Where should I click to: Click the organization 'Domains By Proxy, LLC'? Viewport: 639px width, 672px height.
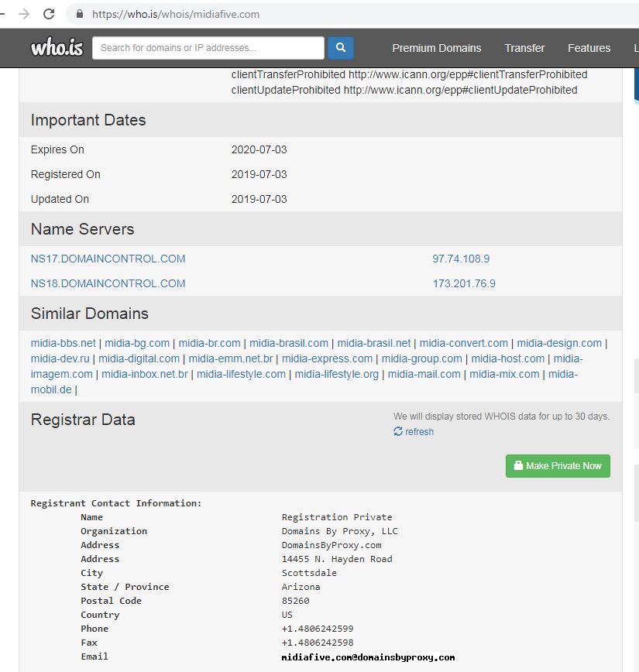tap(340, 531)
